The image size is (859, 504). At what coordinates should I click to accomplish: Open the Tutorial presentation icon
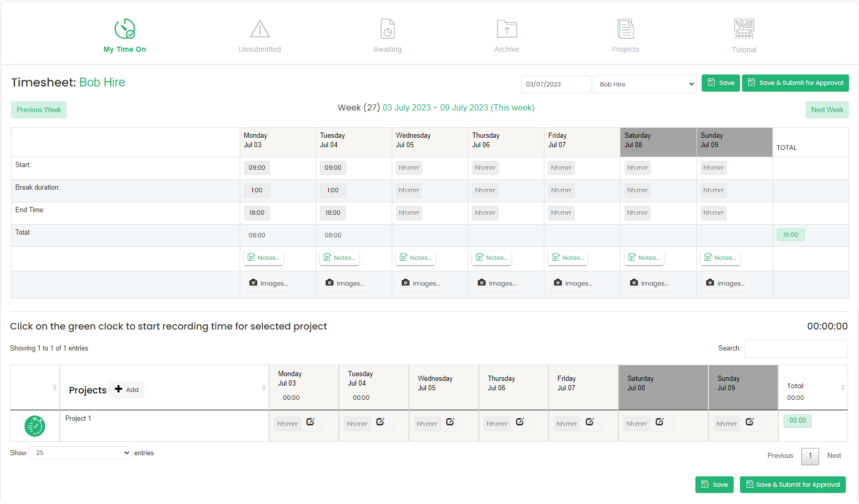[x=744, y=29]
